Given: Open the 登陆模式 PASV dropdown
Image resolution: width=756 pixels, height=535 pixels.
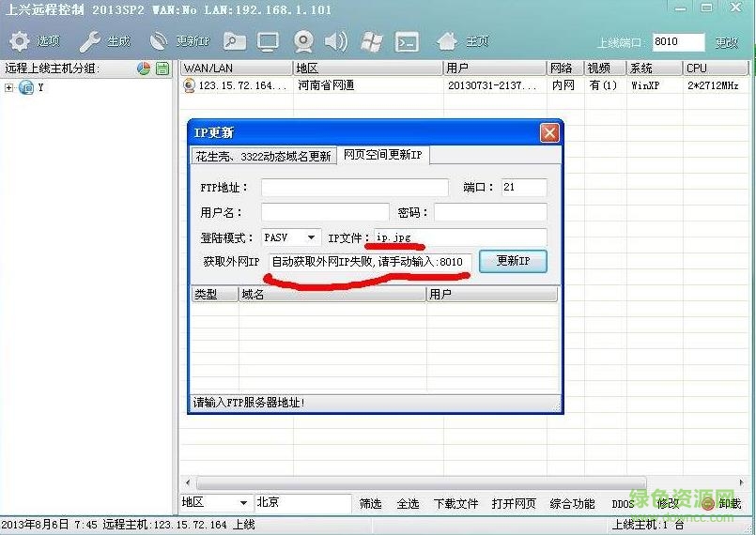Looking at the screenshot, I should 311,237.
